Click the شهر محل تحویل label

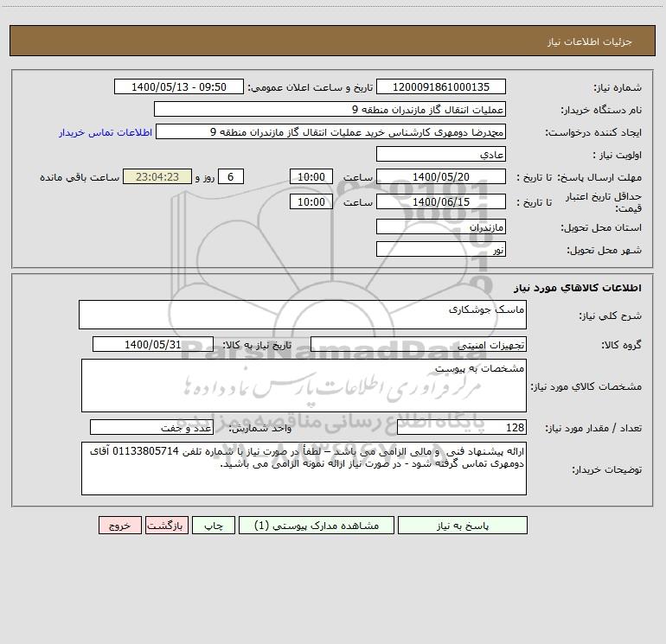[604, 250]
